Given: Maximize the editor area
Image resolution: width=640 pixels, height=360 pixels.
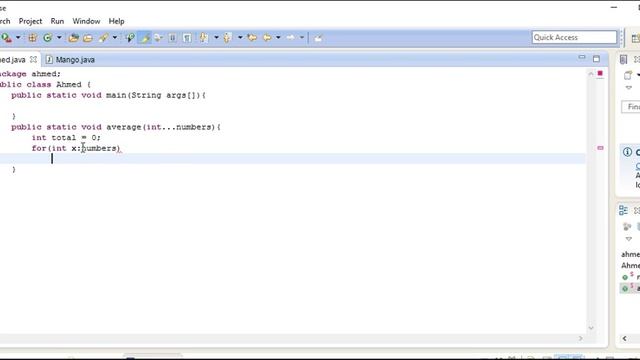Looking at the screenshot, I should [x=596, y=59].
